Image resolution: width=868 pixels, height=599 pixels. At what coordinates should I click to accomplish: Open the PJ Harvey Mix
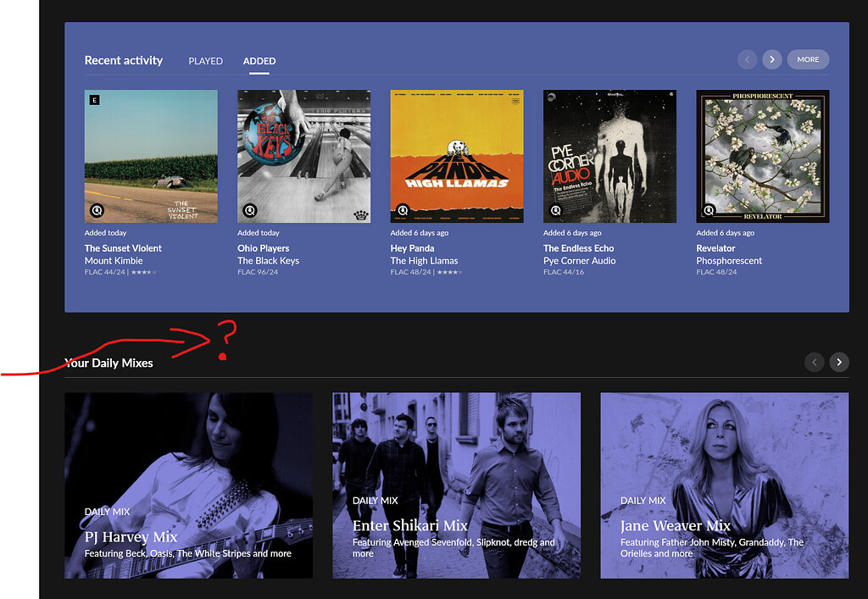188,485
